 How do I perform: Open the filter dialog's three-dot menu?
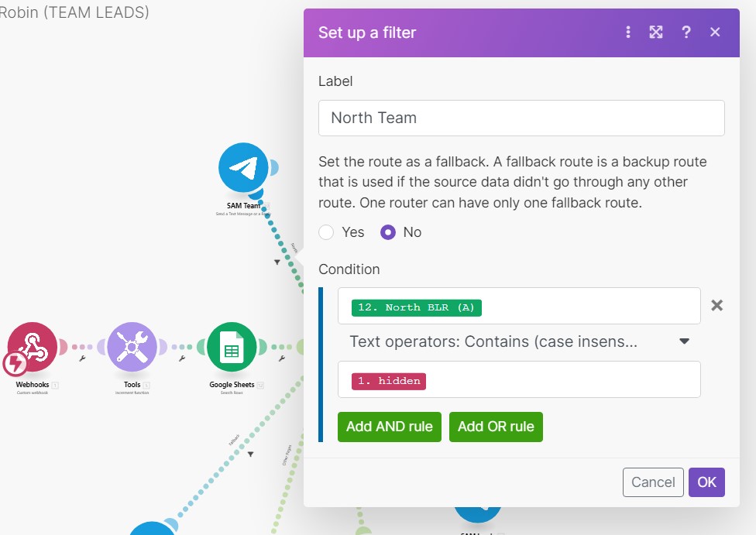[x=628, y=33]
